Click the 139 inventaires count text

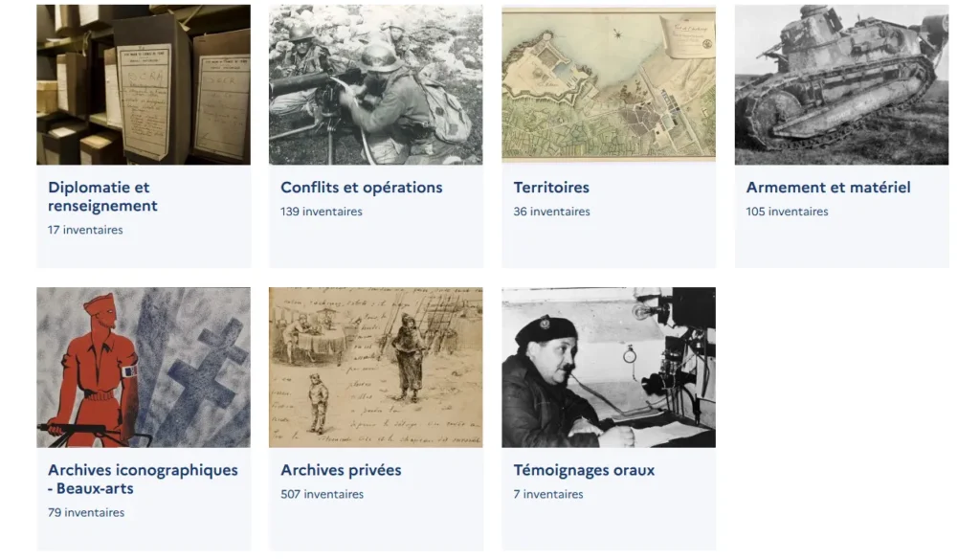click(322, 212)
